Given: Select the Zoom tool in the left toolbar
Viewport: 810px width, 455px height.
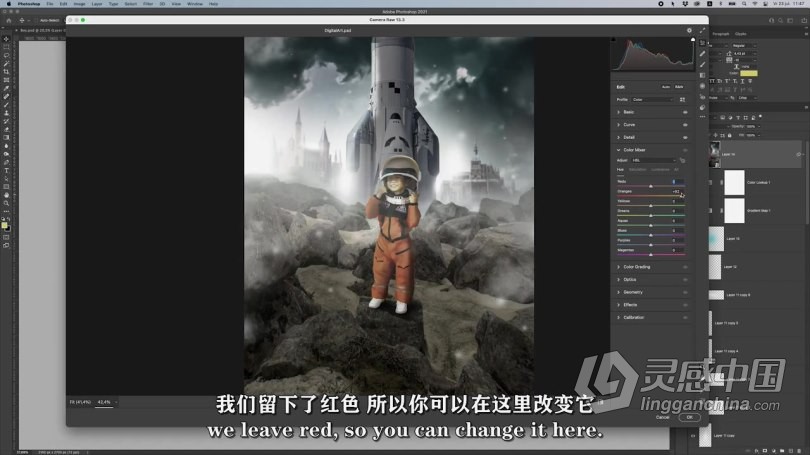Looking at the screenshot, I should (x=6, y=203).
